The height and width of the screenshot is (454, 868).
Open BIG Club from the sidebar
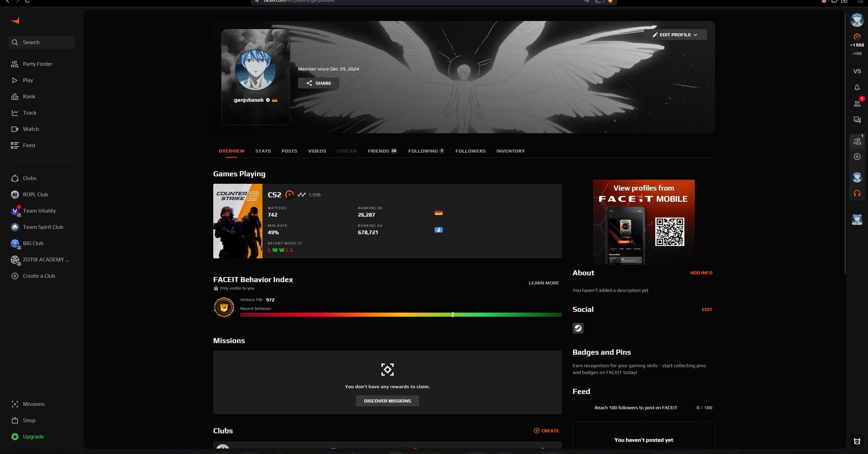33,243
